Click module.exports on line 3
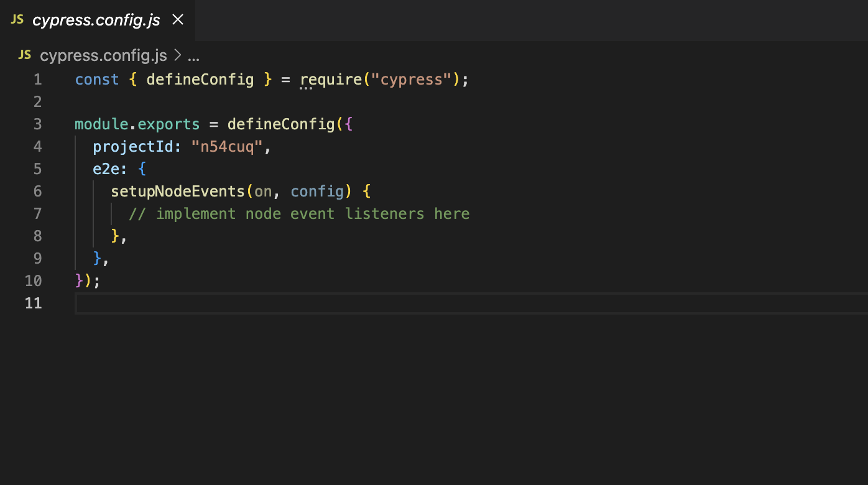 137,124
